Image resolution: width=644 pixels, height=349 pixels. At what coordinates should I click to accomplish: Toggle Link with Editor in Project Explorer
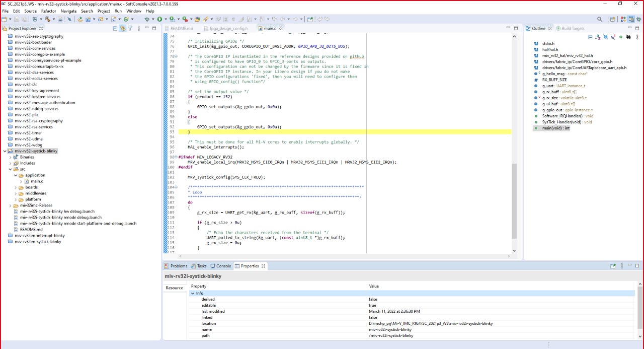point(122,28)
